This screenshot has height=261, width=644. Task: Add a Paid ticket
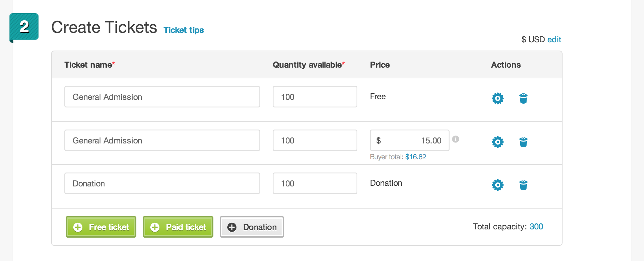178,227
